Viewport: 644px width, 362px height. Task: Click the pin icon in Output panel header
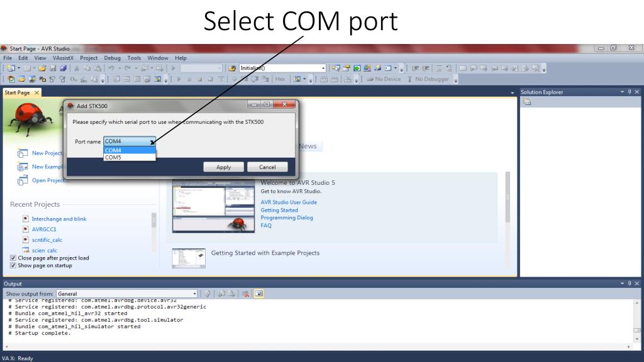[629, 283]
